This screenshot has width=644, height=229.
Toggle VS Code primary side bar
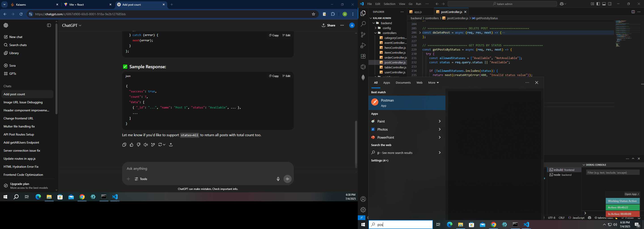click(598, 4)
